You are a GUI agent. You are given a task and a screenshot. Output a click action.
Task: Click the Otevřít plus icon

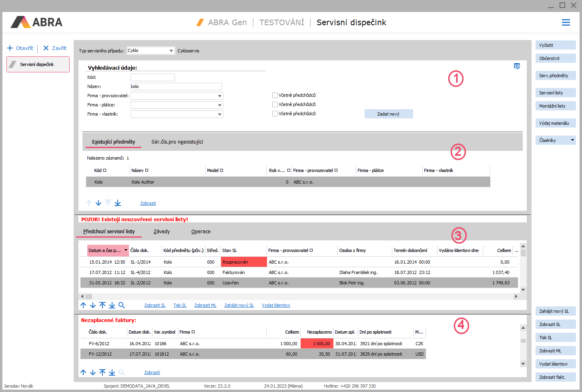[10, 48]
